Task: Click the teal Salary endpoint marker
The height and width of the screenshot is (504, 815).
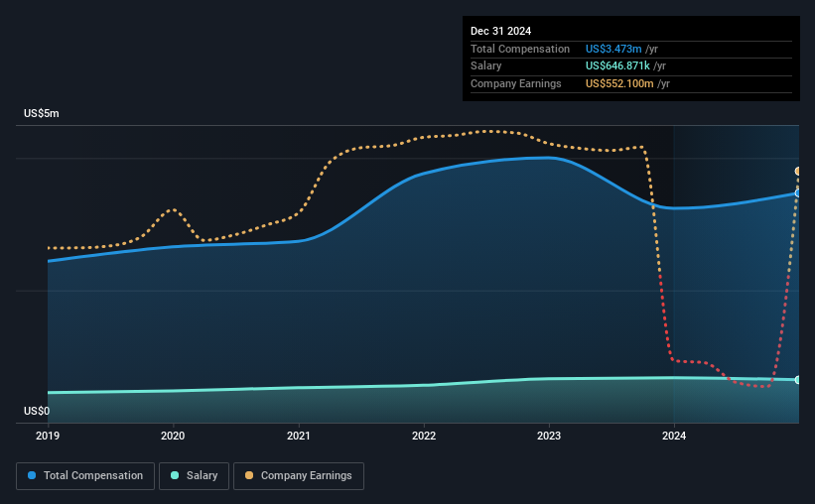Action: pos(798,380)
